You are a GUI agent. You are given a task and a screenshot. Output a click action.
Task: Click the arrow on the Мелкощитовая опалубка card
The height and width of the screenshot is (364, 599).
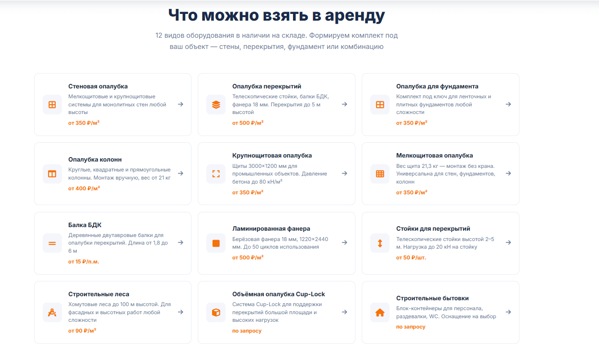point(509,173)
